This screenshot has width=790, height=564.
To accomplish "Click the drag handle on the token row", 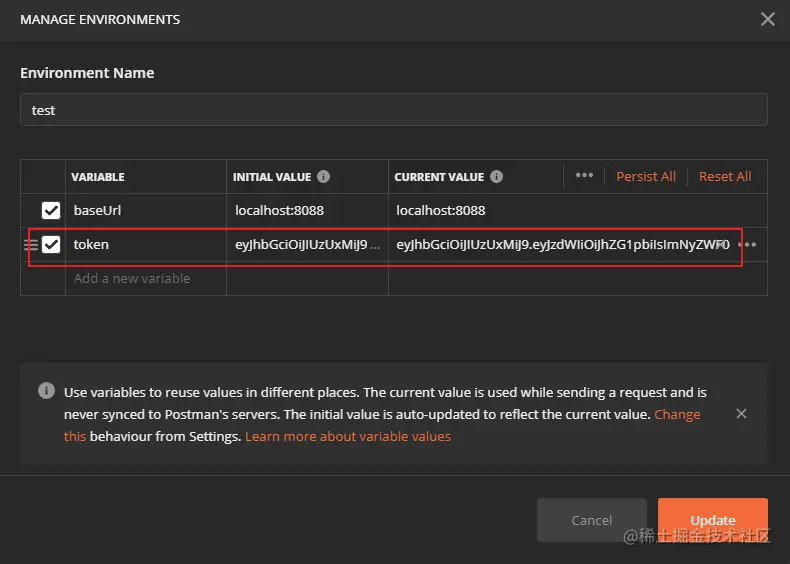I will [x=31, y=245].
